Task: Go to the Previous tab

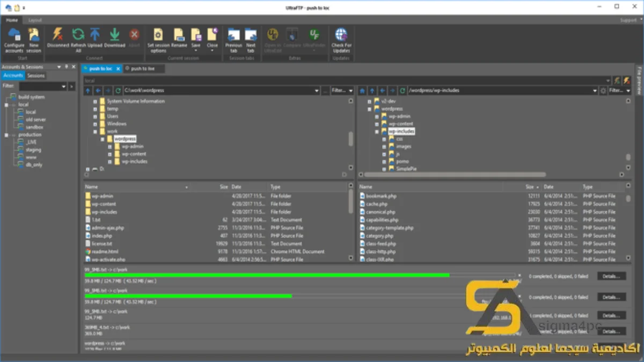Action: [233, 40]
